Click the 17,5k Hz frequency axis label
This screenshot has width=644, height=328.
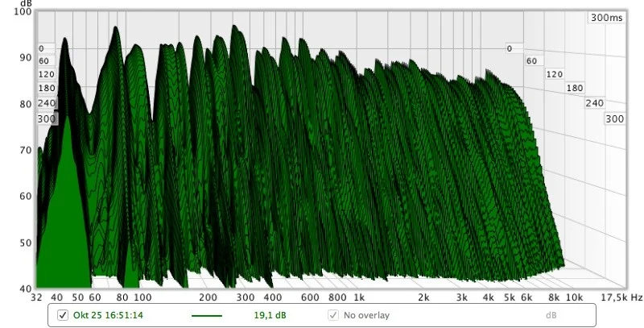coord(621,297)
